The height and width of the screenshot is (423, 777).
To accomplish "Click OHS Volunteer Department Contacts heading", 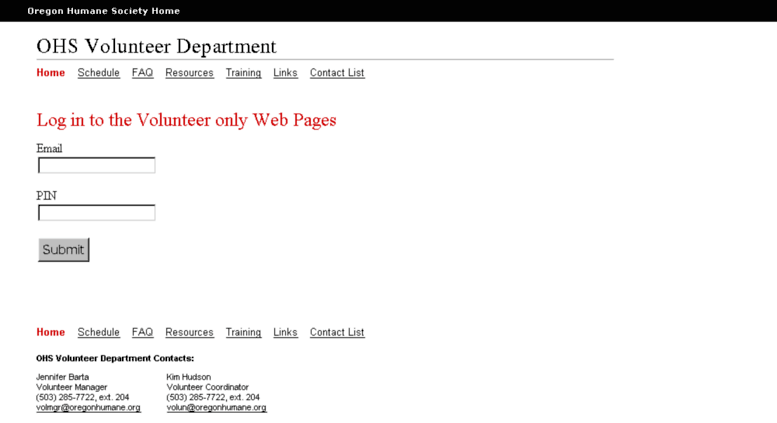I will (115, 358).
